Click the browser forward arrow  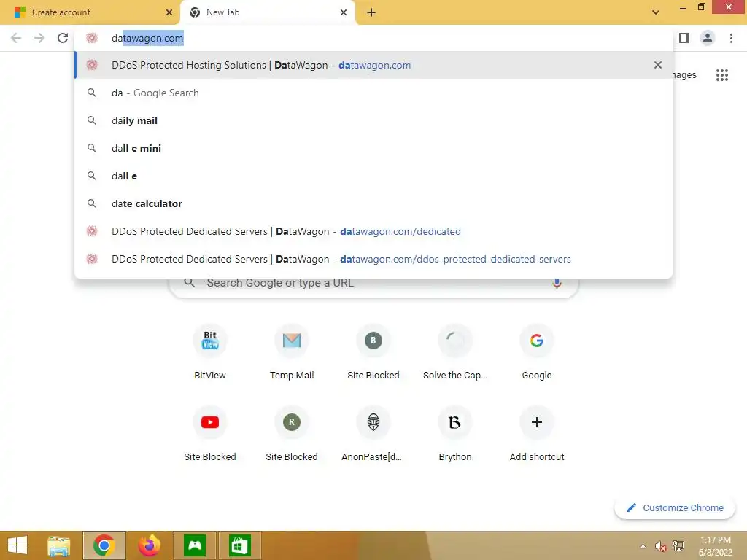coord(39,38)
